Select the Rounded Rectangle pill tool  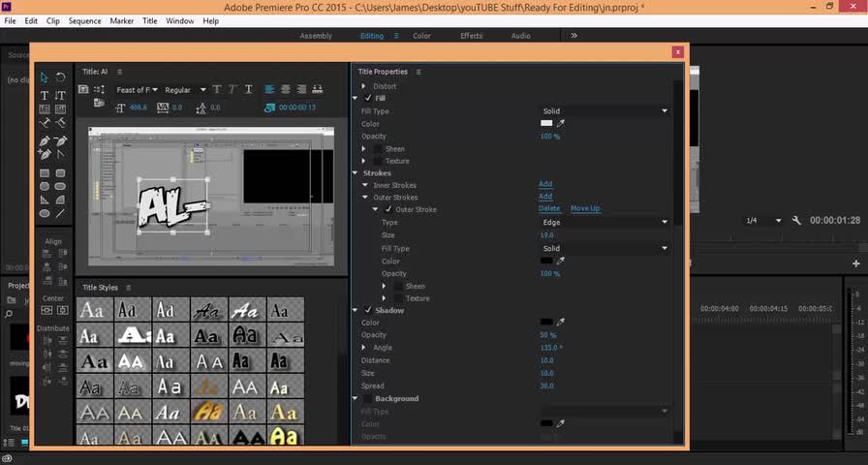pos(60,186)
